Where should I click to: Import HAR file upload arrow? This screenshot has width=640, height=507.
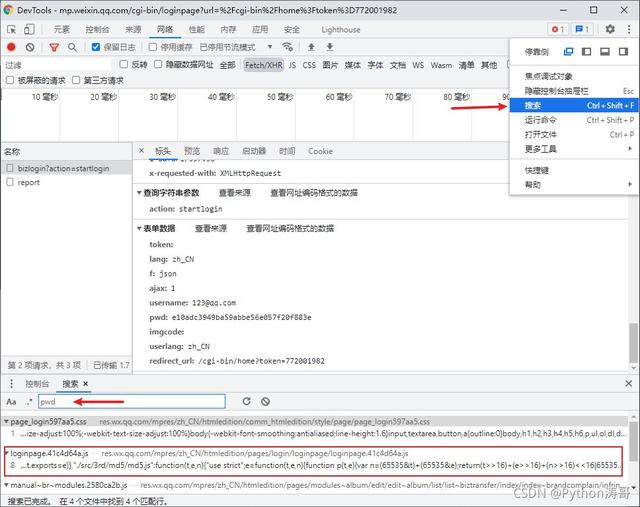pos(311,47)
